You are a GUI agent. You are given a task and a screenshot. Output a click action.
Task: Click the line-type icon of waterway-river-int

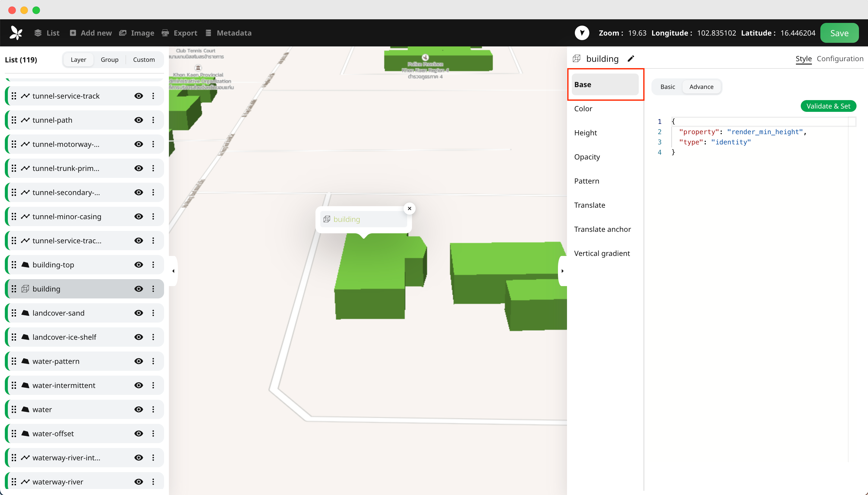coord(25,458)
